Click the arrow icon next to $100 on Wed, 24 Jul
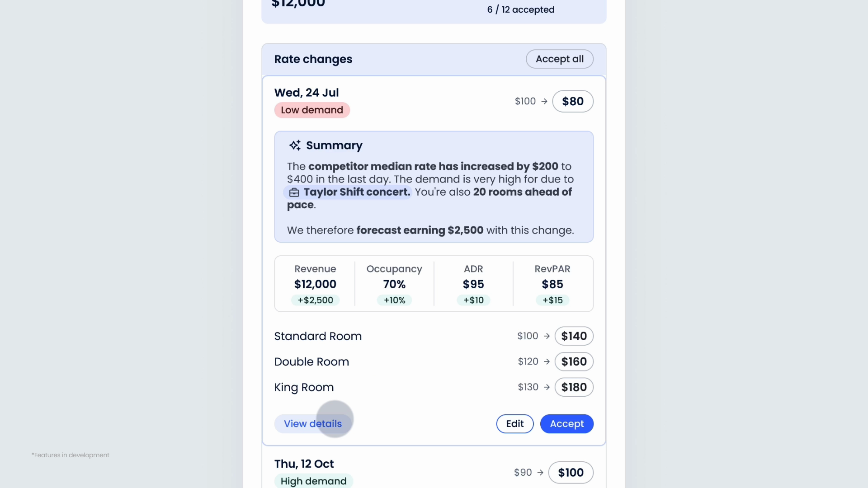 coord(544,102)
